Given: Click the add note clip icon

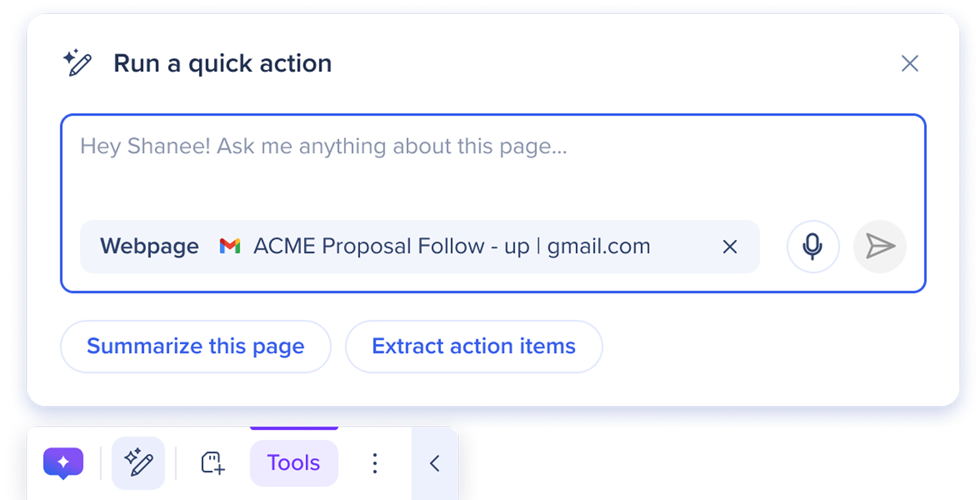Looking at the screenshot, I should tap(212, 463).
